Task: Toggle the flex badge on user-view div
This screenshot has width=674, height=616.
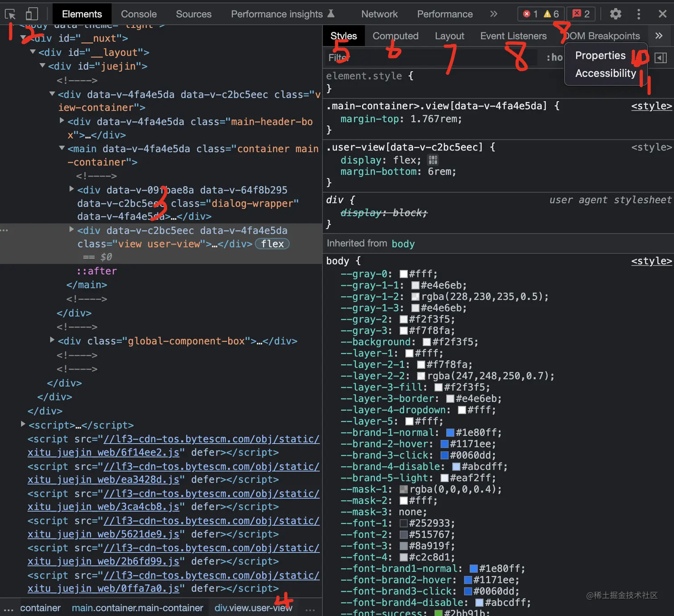Action: (x=272, y=244)
